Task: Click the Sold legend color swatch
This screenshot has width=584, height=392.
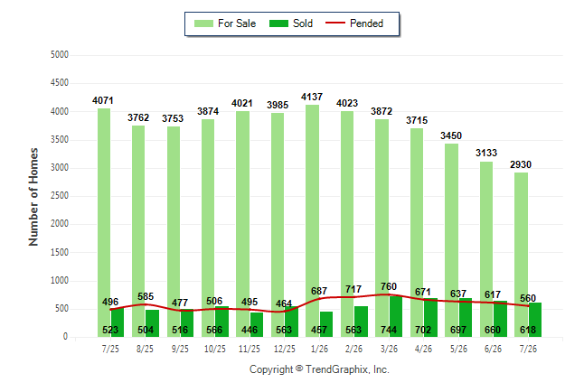Action: pyautogui.click(x=278, y=23)
